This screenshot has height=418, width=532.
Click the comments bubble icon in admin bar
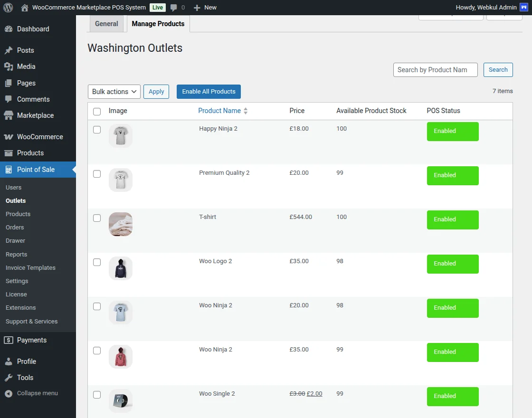pos(174,8)
